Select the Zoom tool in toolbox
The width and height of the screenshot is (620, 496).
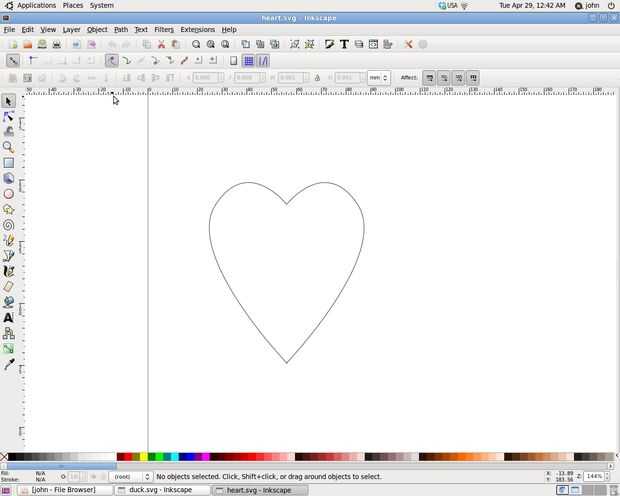coord(9,147)
